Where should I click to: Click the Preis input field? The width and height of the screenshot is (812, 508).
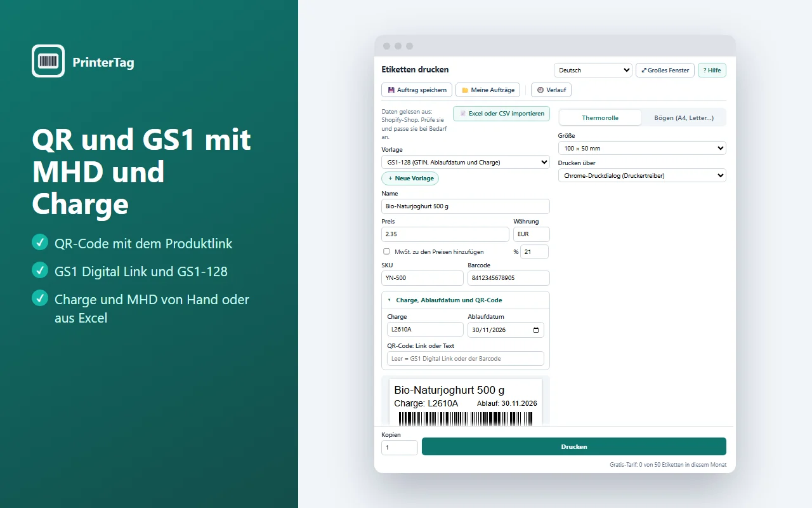445,234
